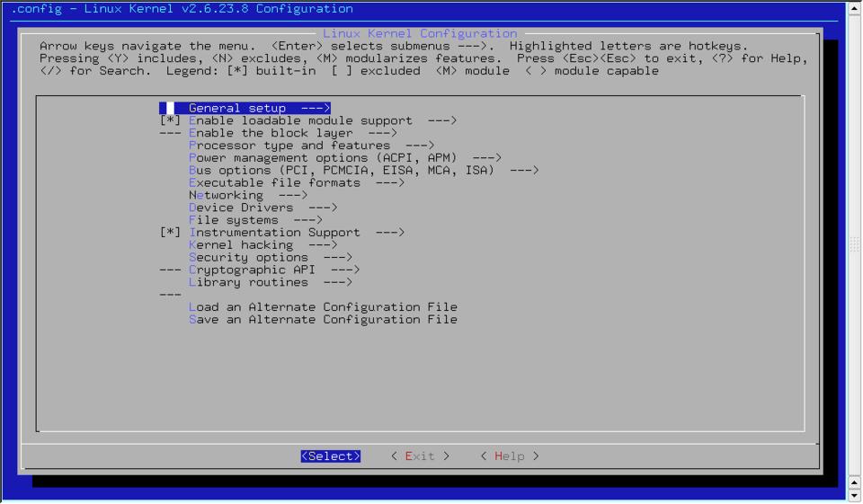This screenshot has height=504, width=863.
Task: Click the < Exit > button
Action: [420, 456]
